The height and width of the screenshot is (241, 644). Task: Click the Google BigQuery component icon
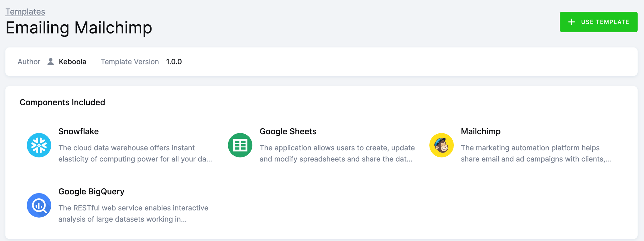(x=39, y=205)
